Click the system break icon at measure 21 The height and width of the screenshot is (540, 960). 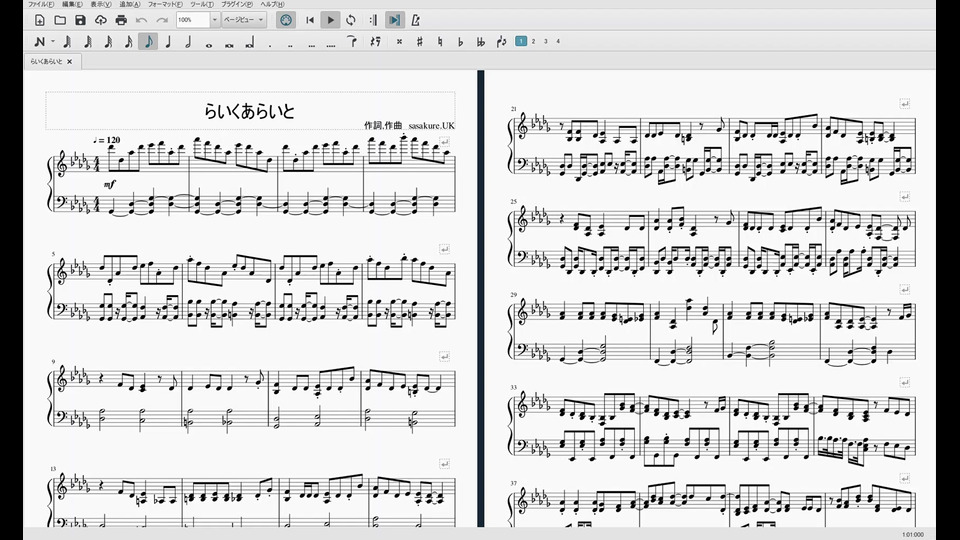pyautogui.click(x=904, y=103)
